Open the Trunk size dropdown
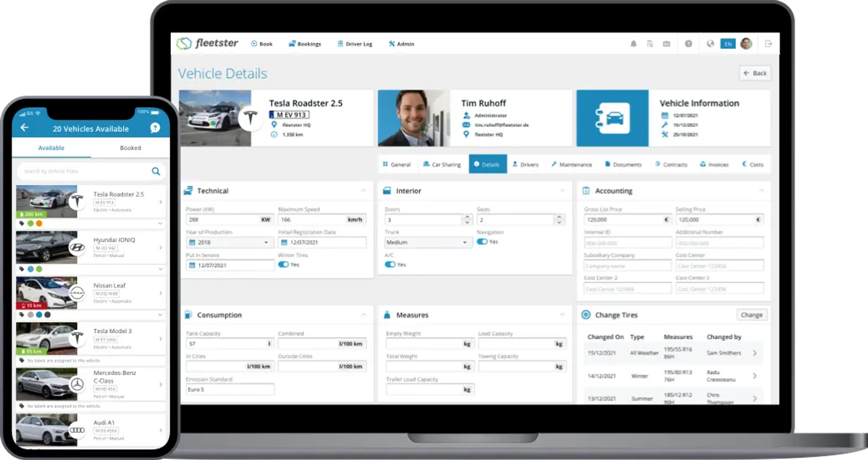Image resolution: width=868 pixels, height=460 pixels. pos(428,242)
